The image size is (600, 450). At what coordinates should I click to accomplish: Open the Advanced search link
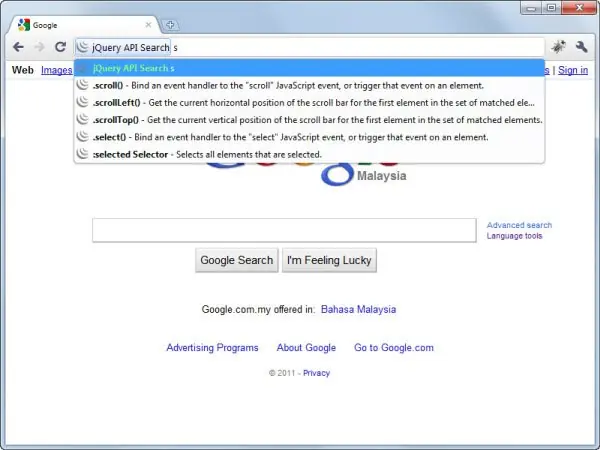tap(519, 225)
